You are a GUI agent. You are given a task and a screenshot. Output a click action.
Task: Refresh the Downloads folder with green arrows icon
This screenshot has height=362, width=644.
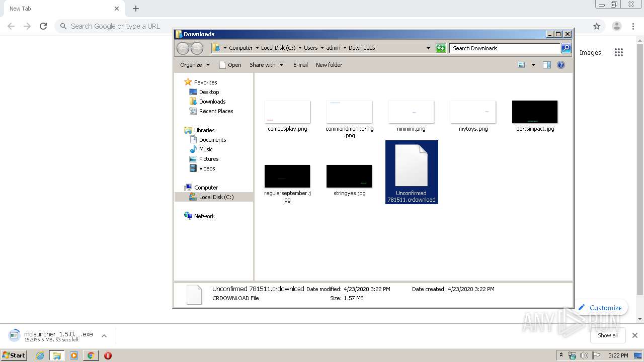pos(441,48)
